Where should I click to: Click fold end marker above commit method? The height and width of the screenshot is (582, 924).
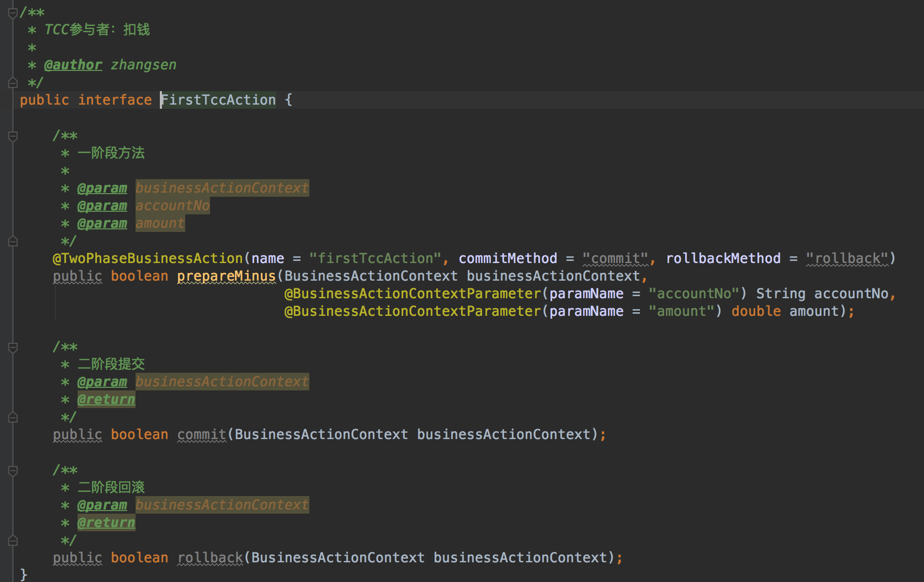(13, 417)
